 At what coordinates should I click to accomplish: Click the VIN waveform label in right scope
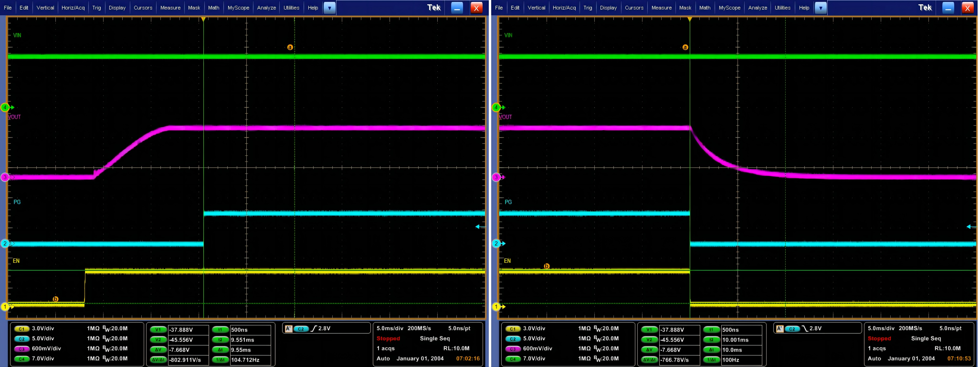click(508, 35)
